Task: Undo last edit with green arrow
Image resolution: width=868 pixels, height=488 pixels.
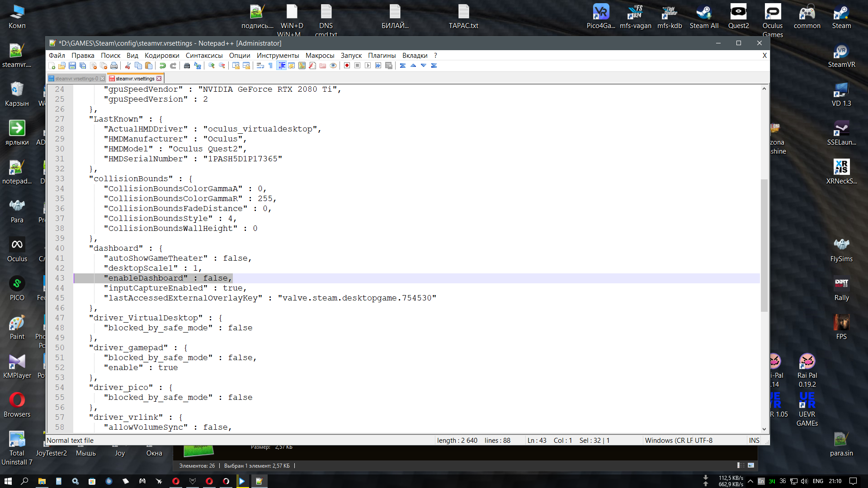Action: pyautogui.click(x=163, y=66)
